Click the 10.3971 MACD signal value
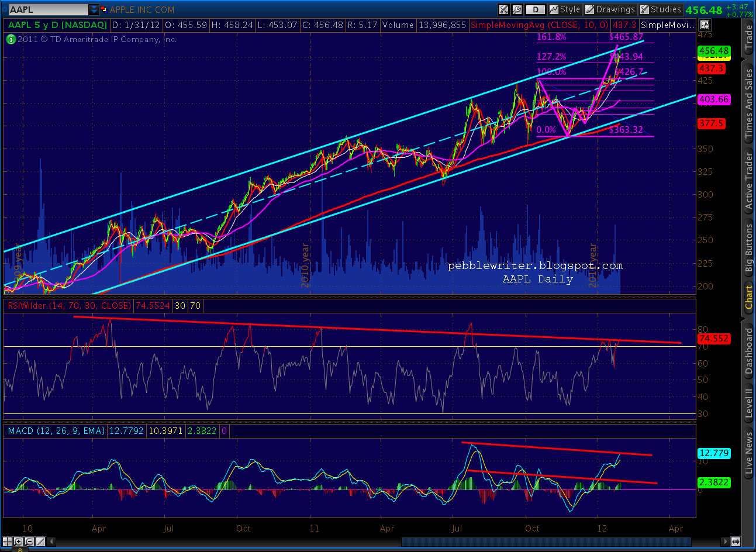The height and width of the screenshot is (552, 756). pyautogui.click(x=165, y=431)
